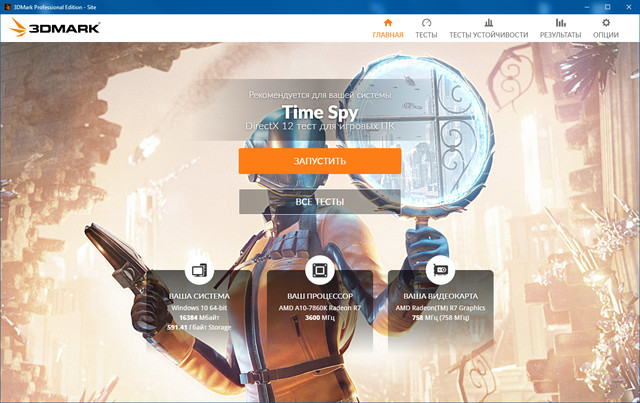The image size is (640, 403).
Task: Switch to the ТЕСТЫ УСТОЙЧИВОСТИ tab
Action: 488,35
